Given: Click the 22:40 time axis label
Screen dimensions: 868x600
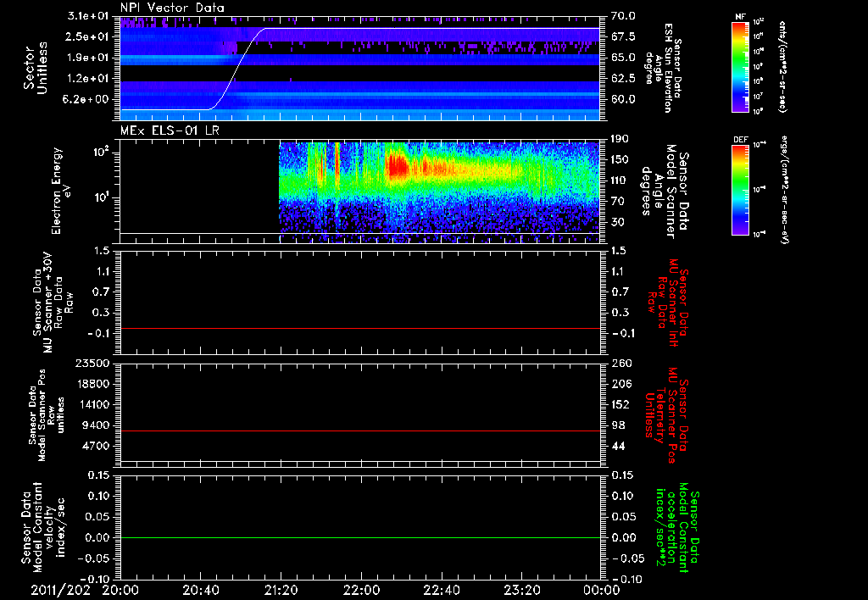Looking at the screenshot, I should coord(441,590).
